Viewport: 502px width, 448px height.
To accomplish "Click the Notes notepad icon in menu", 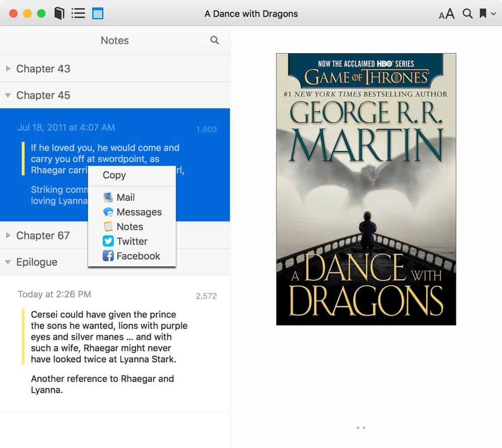I will [108, 227].
